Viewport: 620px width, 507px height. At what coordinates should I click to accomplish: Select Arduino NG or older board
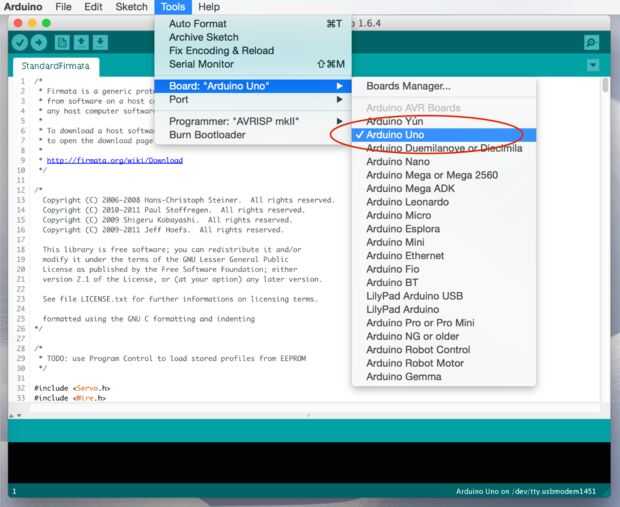pos(444,337)
